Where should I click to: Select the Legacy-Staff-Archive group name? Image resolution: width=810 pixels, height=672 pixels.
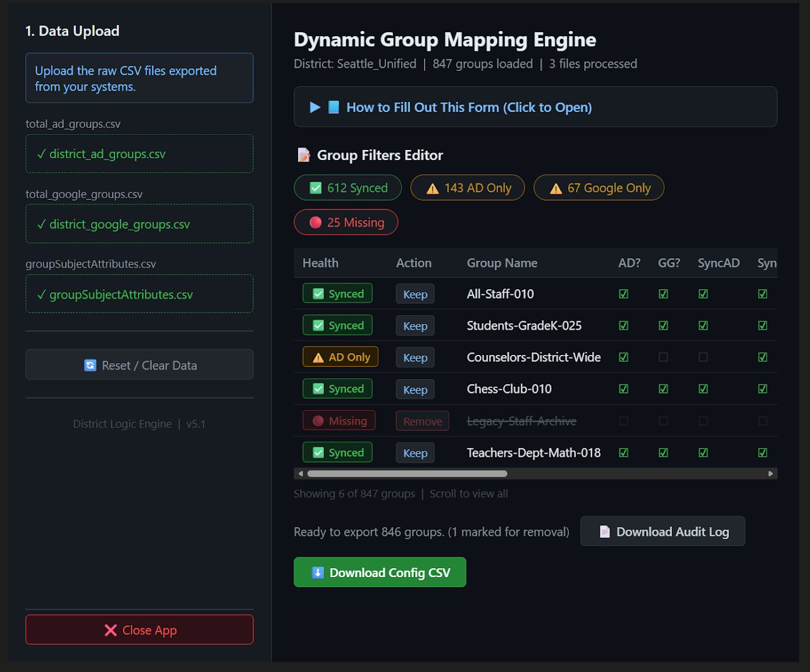[521, 421]
